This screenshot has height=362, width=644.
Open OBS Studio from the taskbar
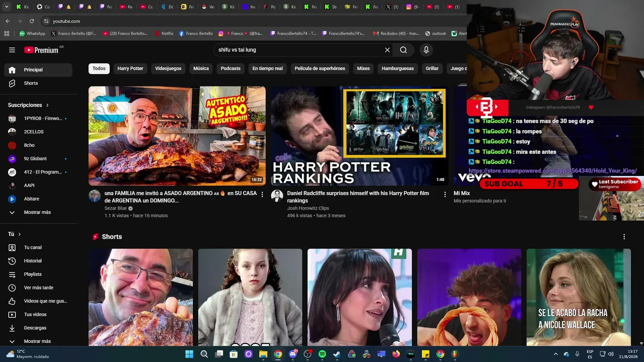pyautogui.click(x=307, y=354)
